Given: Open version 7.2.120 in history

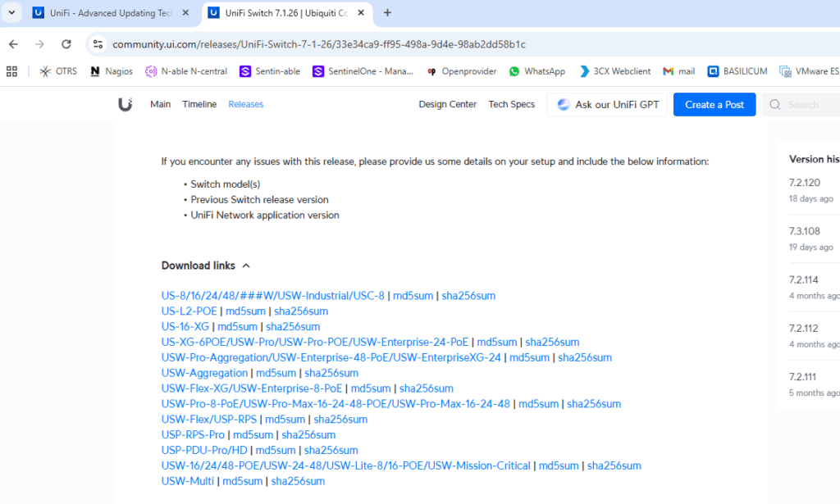Looking at the screenshot, I should click(x=805, y=183).
